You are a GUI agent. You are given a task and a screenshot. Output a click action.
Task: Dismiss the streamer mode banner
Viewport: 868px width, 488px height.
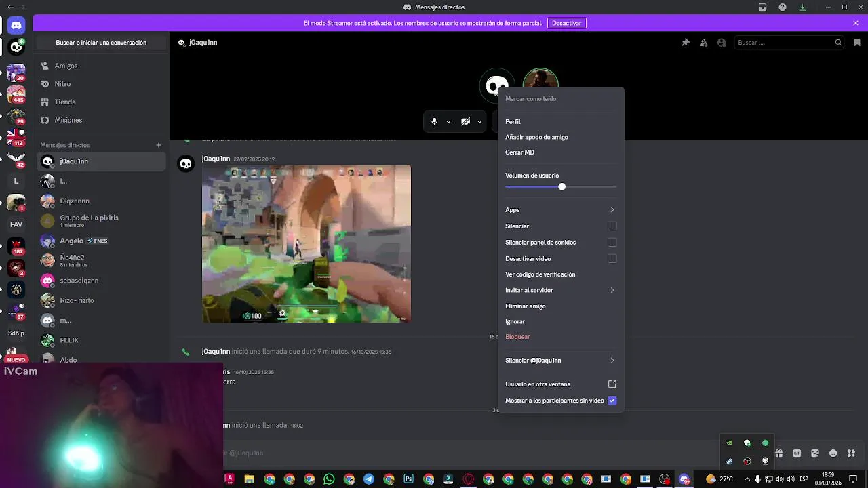(x=856, y=23)
